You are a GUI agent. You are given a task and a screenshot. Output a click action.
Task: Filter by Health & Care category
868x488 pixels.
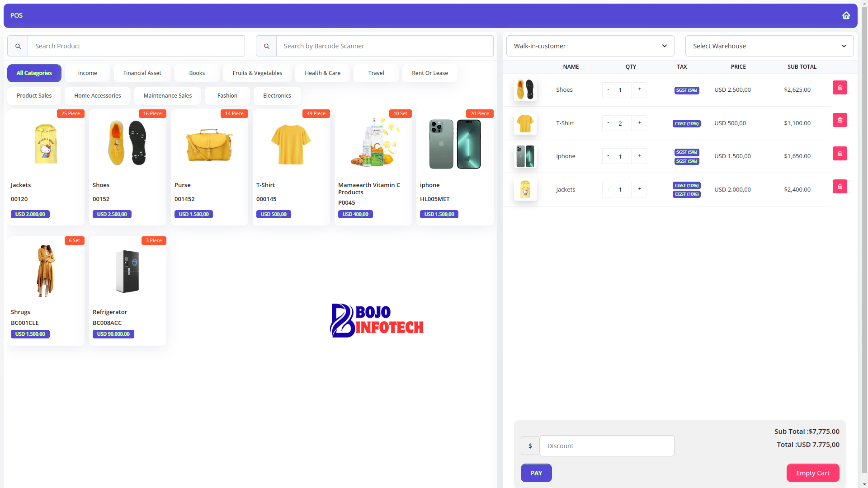point(322,73)
